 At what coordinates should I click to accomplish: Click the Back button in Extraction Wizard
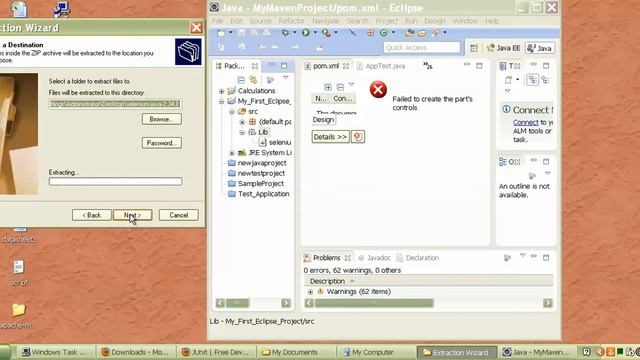click(x=91, y=215)
